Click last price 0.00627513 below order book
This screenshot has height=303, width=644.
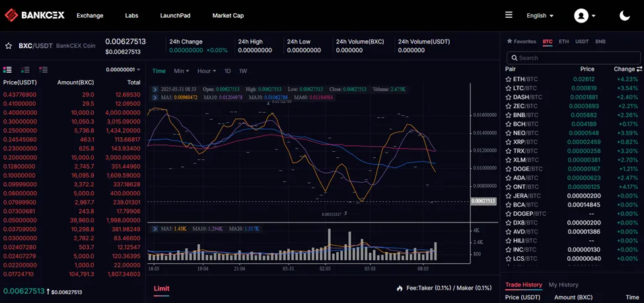[x=24, y=291]
